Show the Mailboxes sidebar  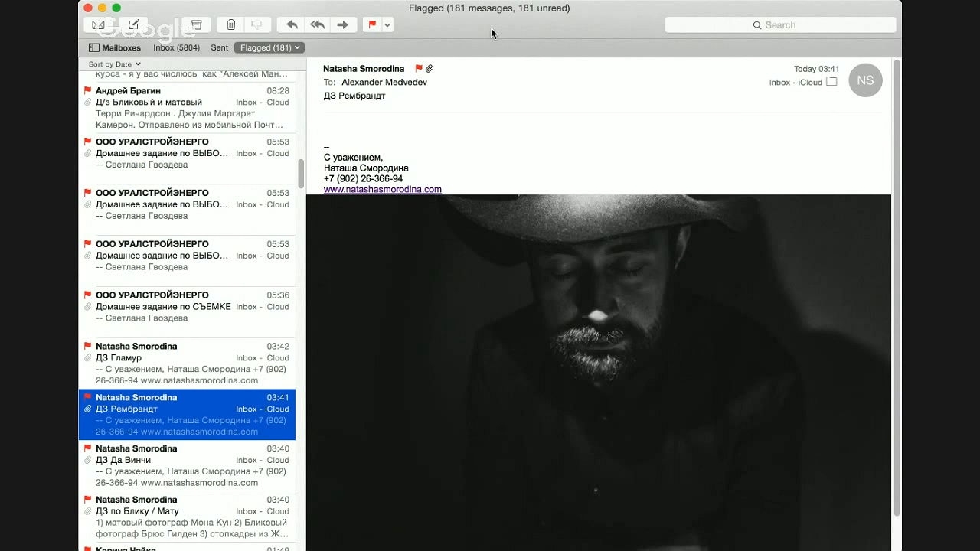tap(115, 47)
